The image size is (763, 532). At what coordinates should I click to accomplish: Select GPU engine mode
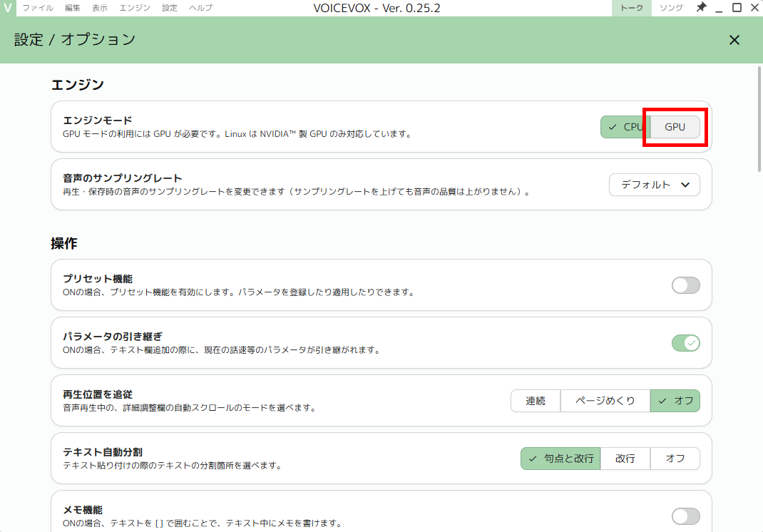[x=675, y=127]
